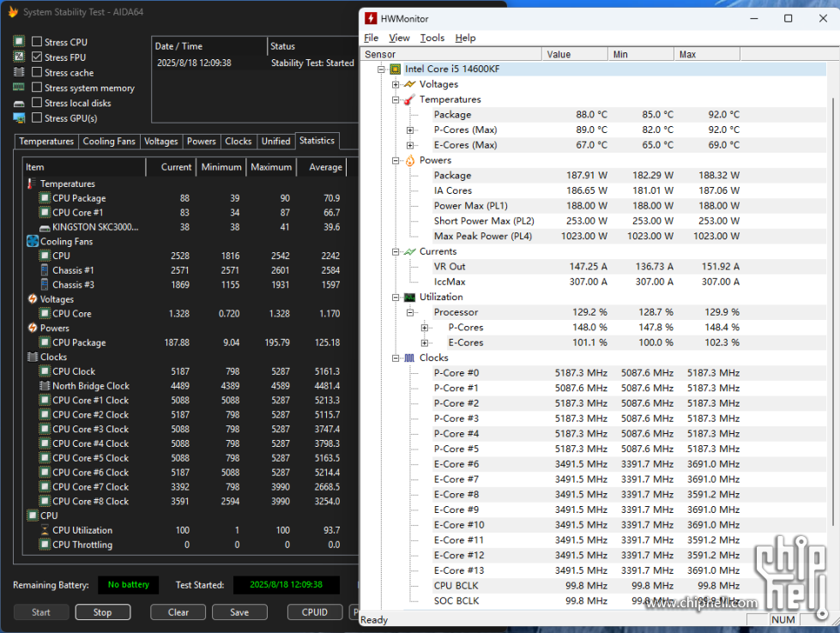Image resolution: width=840 pixels, height=633 pixels.
Task: Click the Clear button in AIDA64
Action: pyautogui.click(x=178, y=612)
